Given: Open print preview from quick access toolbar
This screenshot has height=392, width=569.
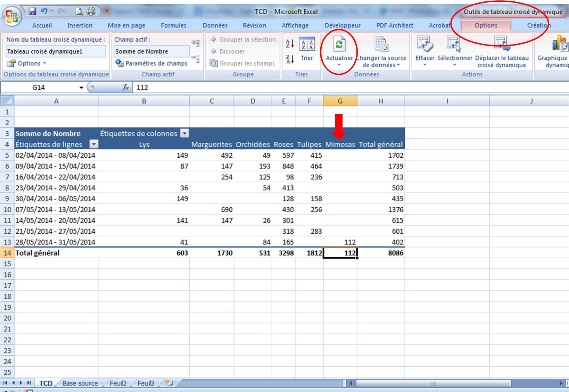Looking at the screenshot, I should point(79,12).
